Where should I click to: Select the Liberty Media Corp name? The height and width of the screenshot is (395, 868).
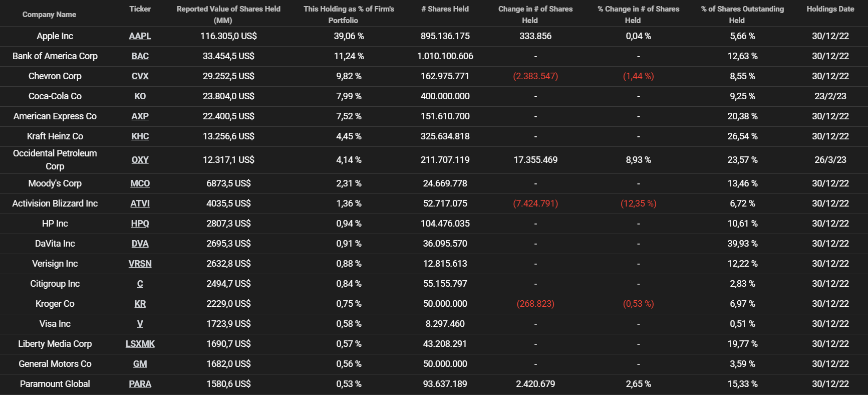point(55,344)
